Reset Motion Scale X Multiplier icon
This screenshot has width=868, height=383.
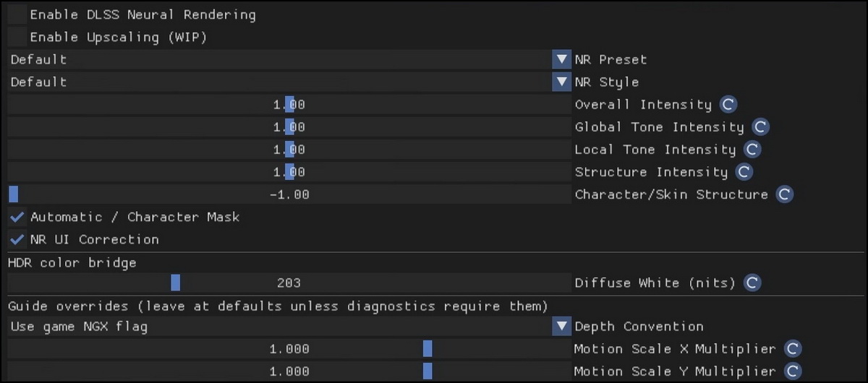pos(793,349)
